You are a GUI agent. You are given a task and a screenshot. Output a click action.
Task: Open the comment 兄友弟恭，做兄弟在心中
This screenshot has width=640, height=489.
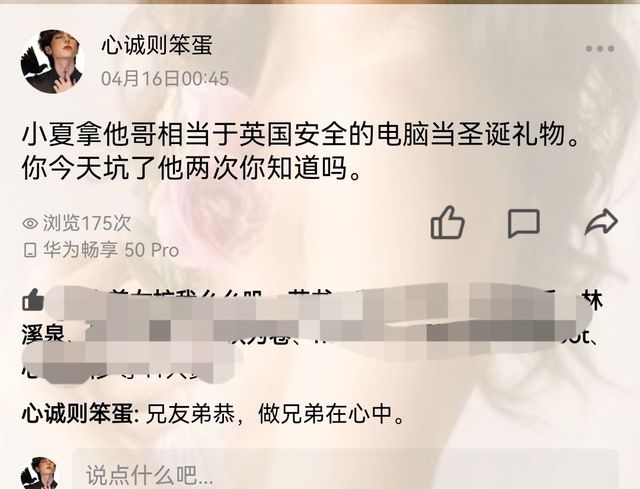pyautogui.click(x=213, y=413)
